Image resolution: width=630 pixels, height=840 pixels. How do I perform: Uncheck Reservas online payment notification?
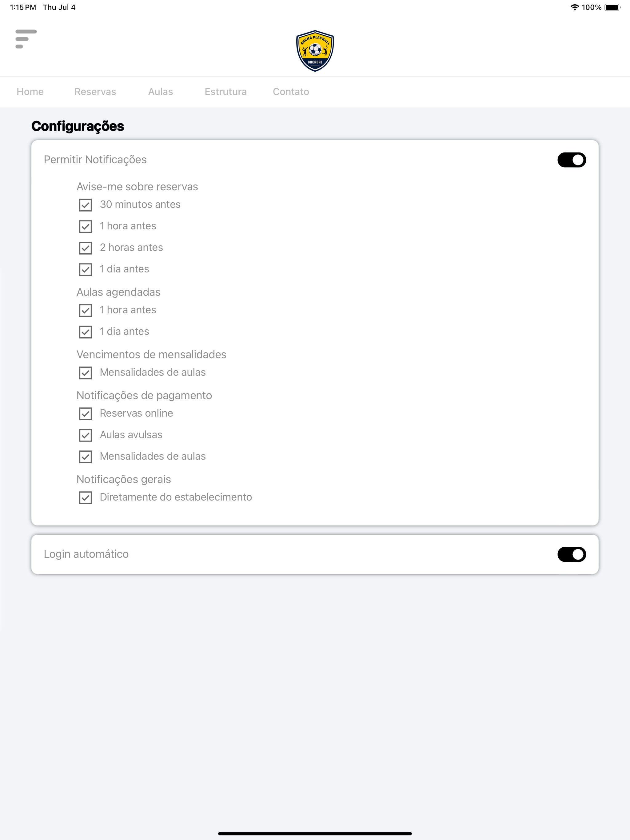coord(86,414)
